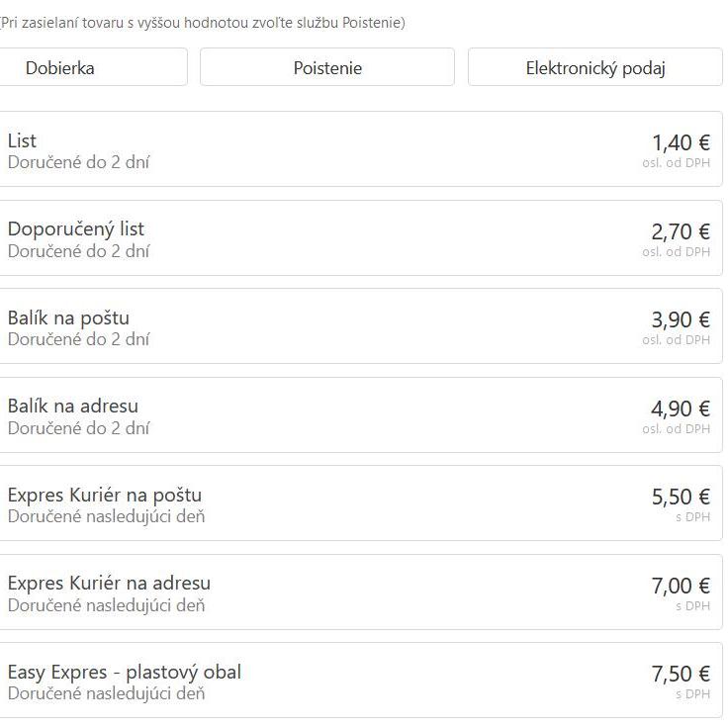Viewport: 728px width, 728px height.
Task: Click the 3,90 € price label
Action: pyautogui.click(x=681, y=320)
